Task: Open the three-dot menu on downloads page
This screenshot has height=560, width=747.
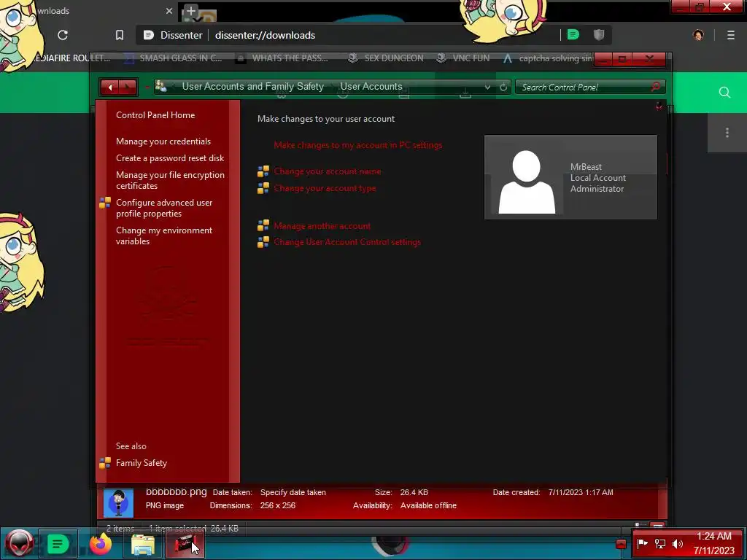Action: pos(727,133)
